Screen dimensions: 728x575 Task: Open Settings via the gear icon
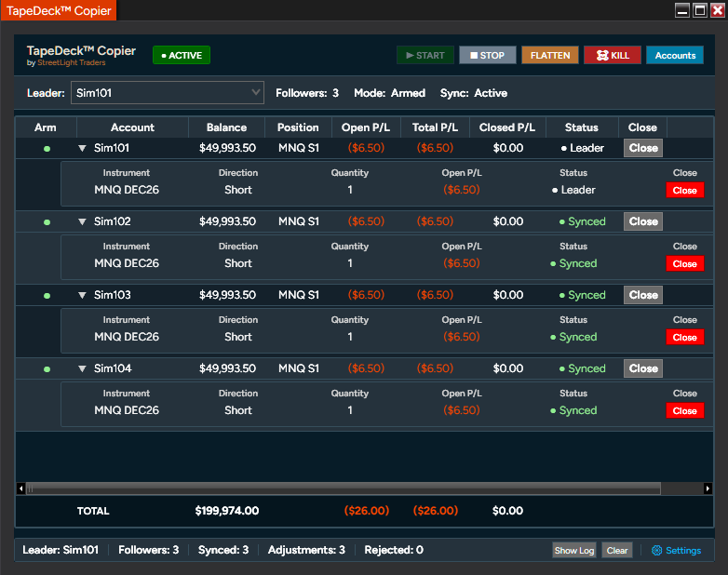(656, 551)
